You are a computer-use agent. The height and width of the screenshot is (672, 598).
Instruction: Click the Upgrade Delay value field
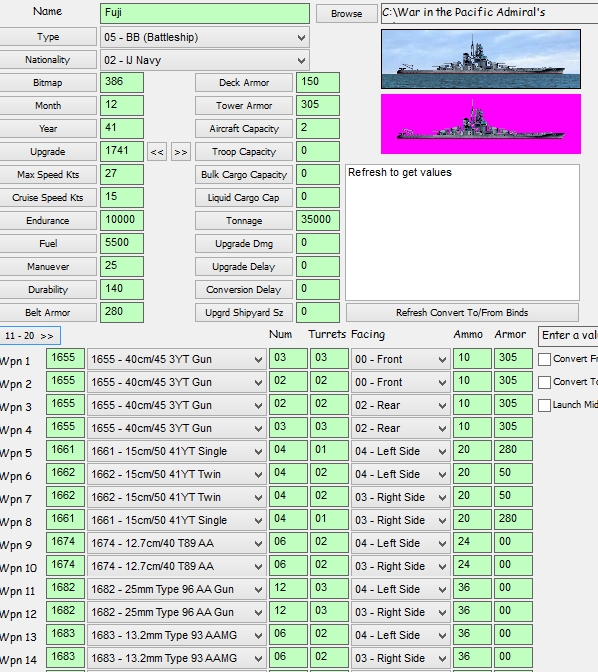click(318, 267)
